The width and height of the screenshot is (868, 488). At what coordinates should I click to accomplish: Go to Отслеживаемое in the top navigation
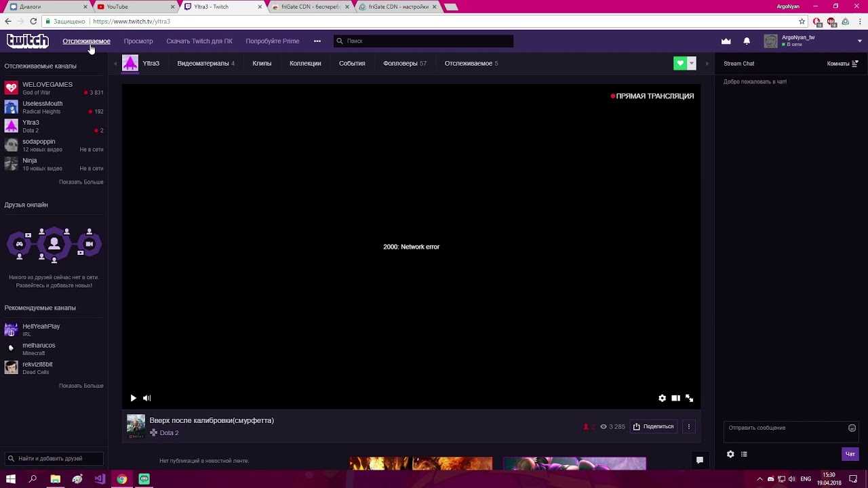pyautogui.click(x=86, y=41)
